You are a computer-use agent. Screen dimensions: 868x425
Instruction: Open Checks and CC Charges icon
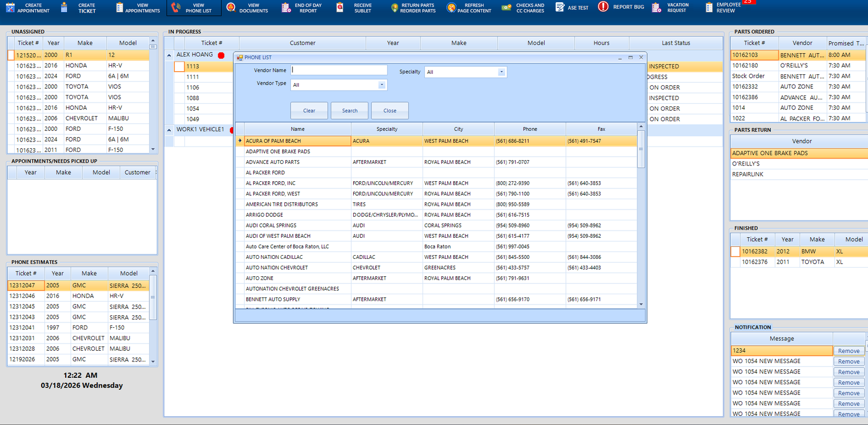tap(506, 8)
